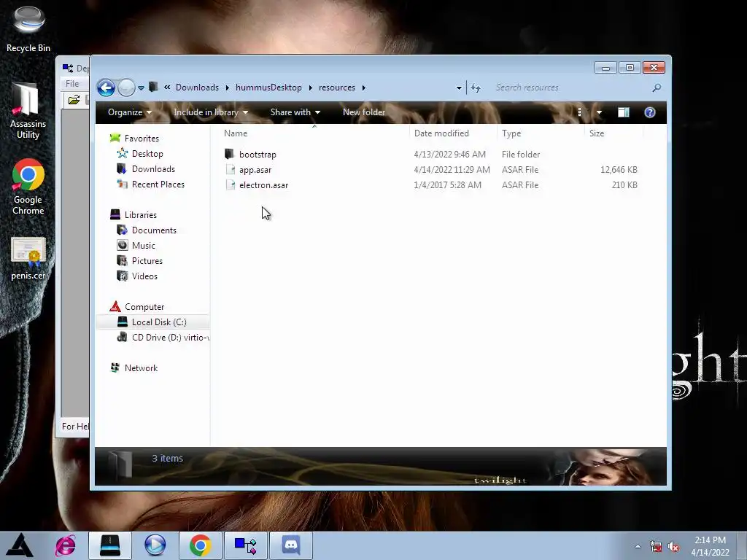This screenshot has width=747, height=560.
Task: Show hidden tray icons arrow
Action: [x=638, y=547]
